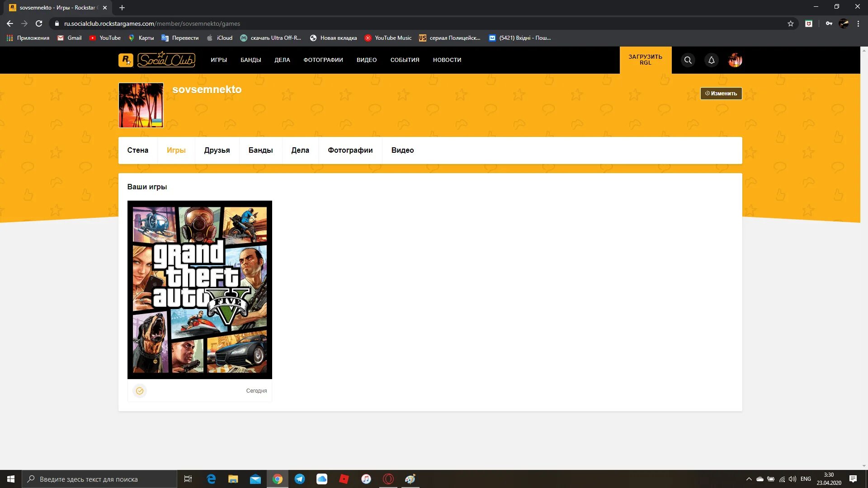Open the НОВОСТИ menu in navigation bar

click(447, 60)
